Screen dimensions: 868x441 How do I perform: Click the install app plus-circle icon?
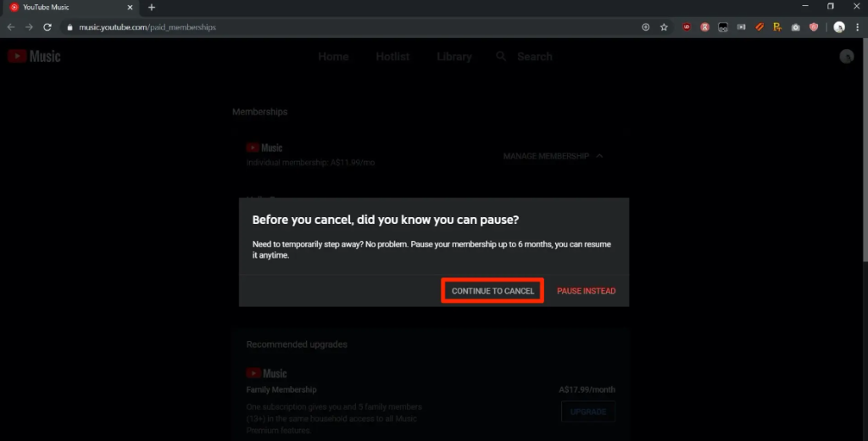pos(645,27)
